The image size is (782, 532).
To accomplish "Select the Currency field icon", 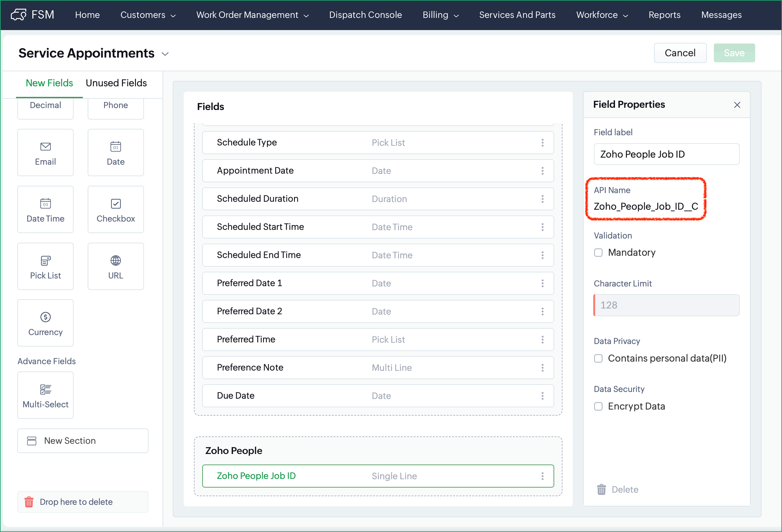I will tap(45, 317).
